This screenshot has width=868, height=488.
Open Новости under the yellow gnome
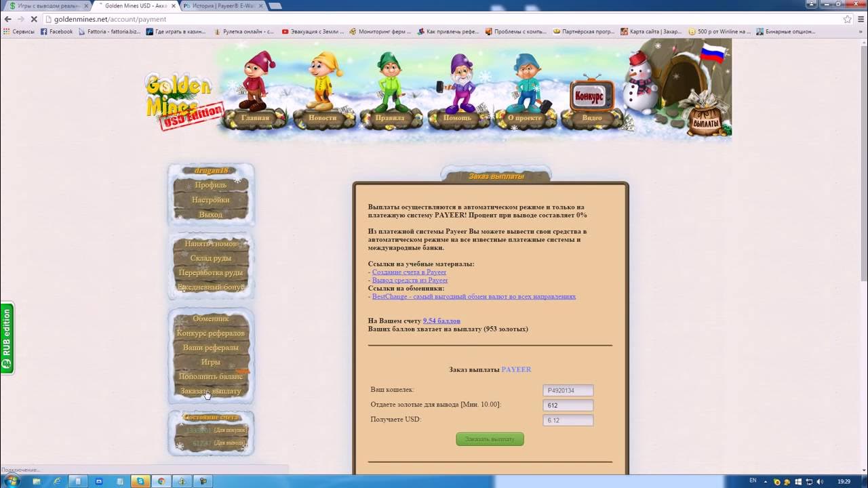pos(322,118)
